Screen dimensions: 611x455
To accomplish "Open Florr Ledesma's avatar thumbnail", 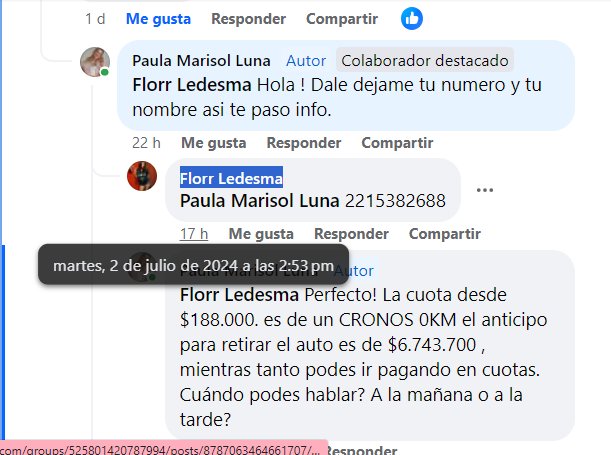I will coord(142,176).
